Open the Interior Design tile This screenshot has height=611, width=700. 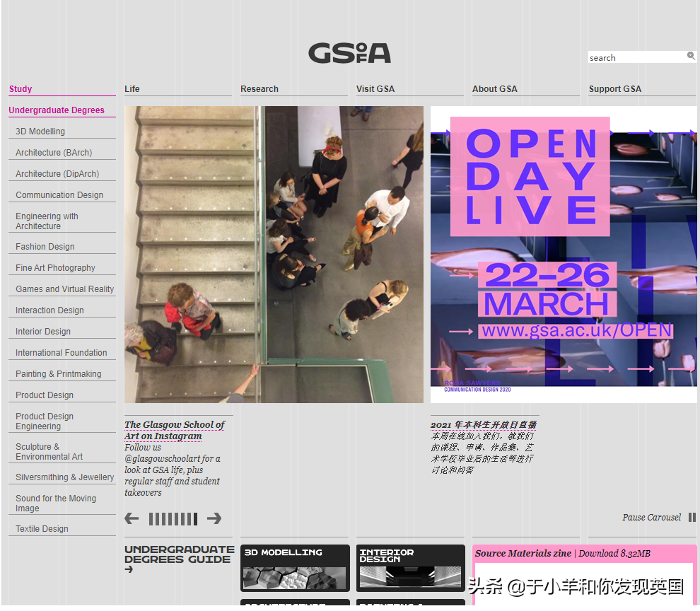pyautogui.click(x=411, y=568)
